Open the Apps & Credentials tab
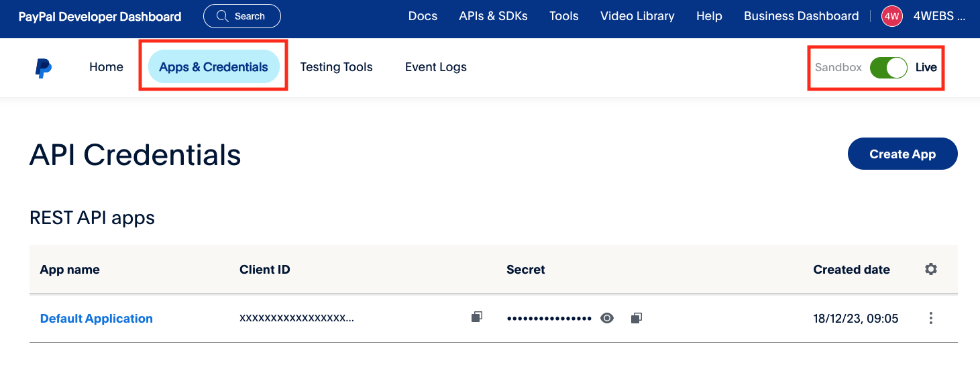 coord(213,66)
